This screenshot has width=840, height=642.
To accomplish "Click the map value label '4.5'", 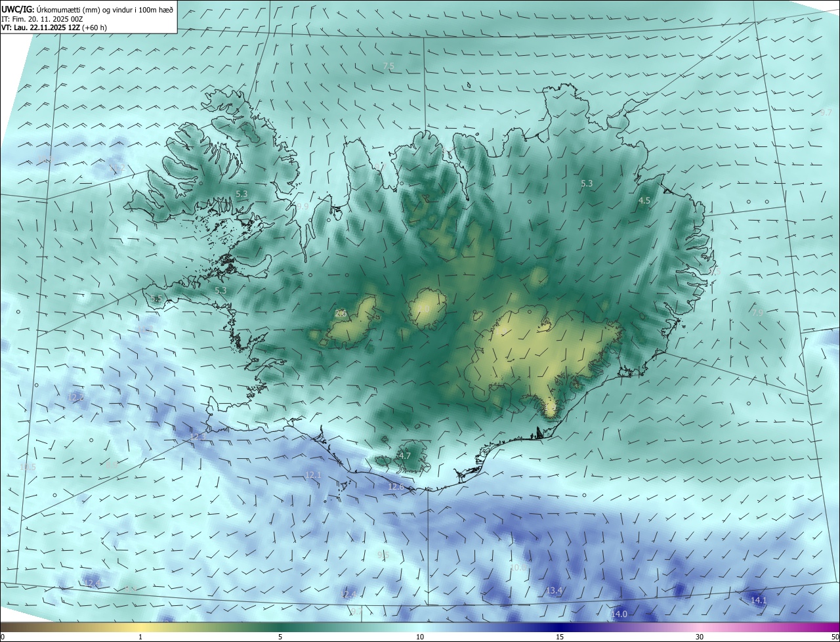I will [x=644, y=200].
